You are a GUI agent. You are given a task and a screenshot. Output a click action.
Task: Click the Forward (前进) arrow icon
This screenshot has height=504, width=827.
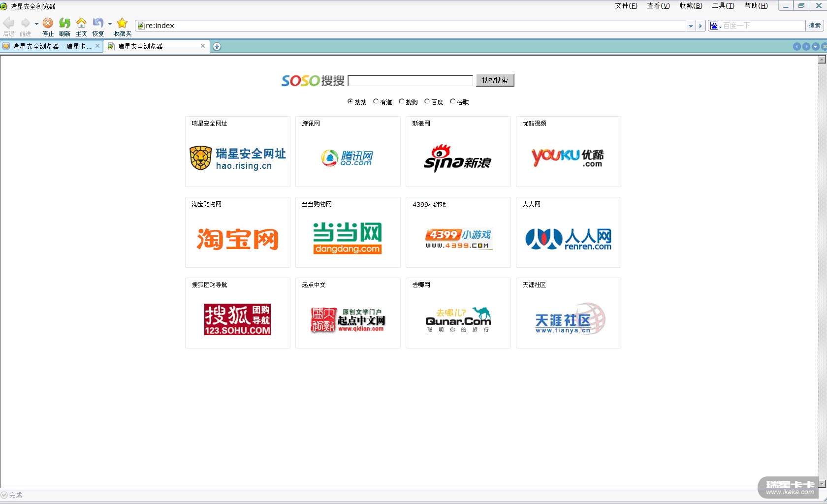pos(26,23)
